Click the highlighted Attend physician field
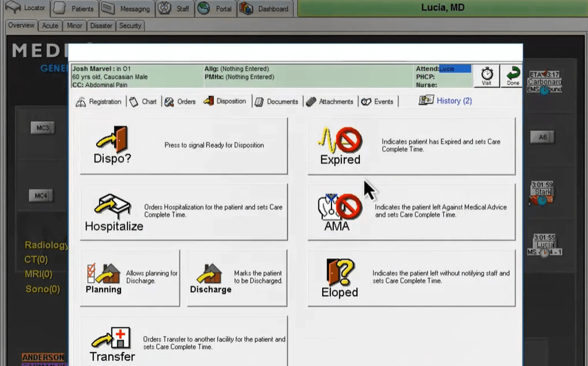 click(455, 69)
